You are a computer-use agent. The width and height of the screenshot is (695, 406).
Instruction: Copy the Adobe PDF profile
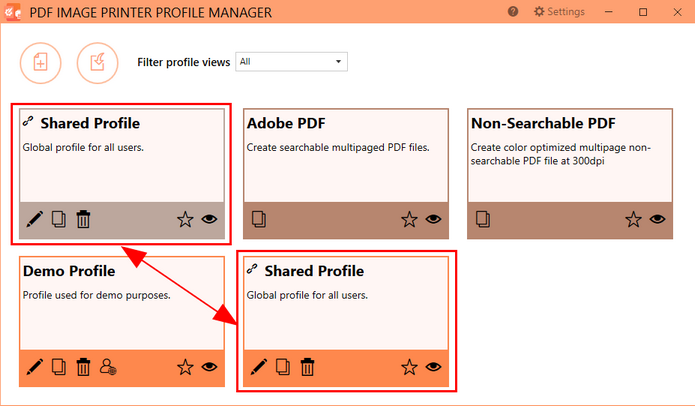pyautogui.click(x=259, y=219)
